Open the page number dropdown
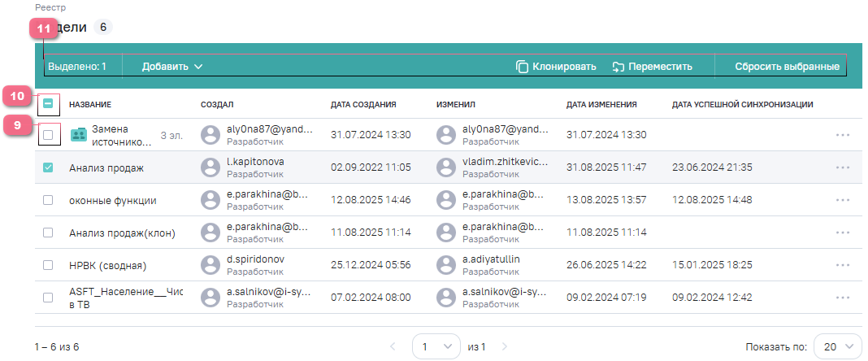This screenshot has height=361, width=868. (x=436, y=346)
